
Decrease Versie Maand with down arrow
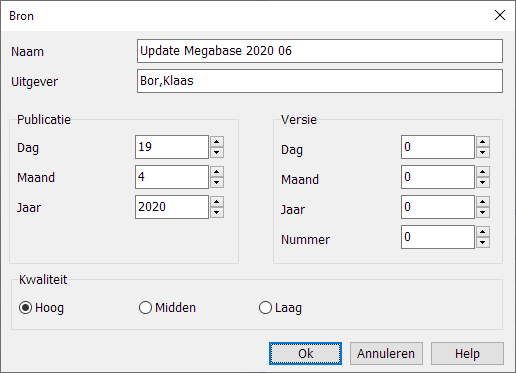pyautogui.click(x=483, y=182)
